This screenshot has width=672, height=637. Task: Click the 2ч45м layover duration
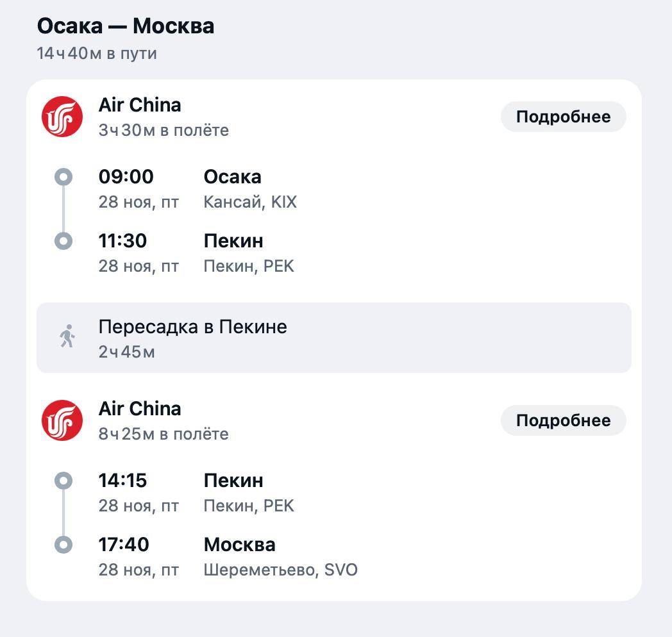[127, 352]
